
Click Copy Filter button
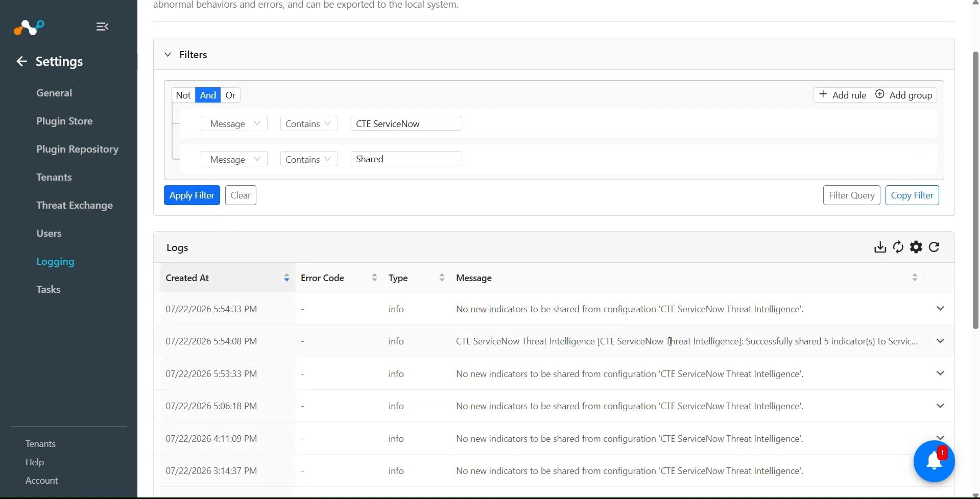(x=912, y=195)
